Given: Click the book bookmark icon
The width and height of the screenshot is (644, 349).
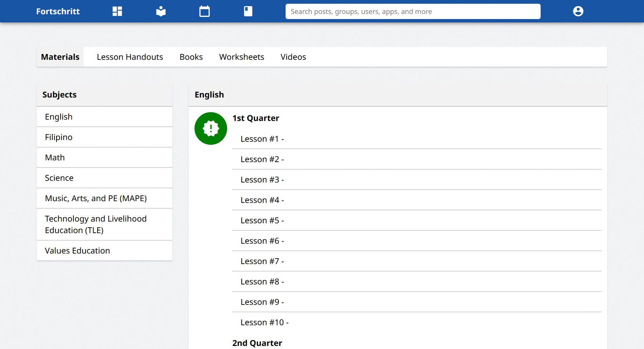Looking at the screenshot, I should point(248,11).
